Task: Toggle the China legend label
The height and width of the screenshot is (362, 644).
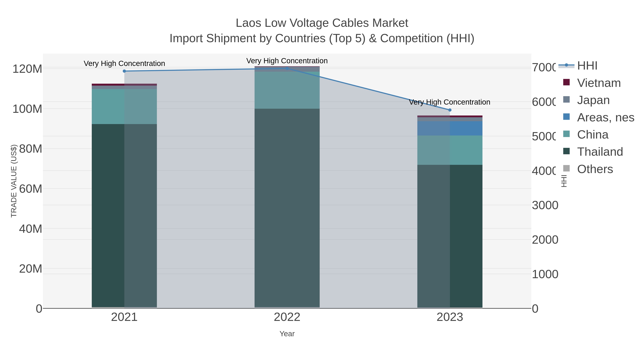Action: [592, 135]
